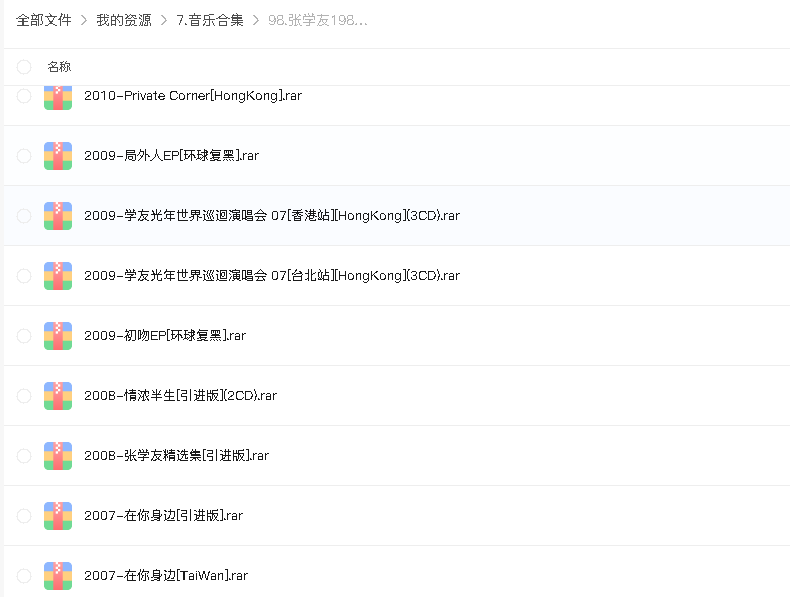Click the archive icon for 2007-在你身边[引进版]
Screen dimensions: 790x597
[x=58, y=515]
